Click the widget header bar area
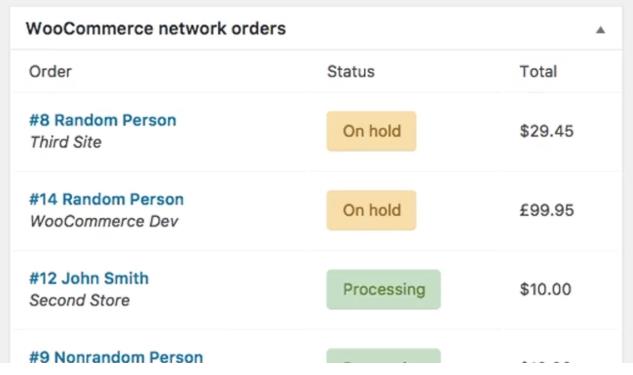 tap(316, 29)
